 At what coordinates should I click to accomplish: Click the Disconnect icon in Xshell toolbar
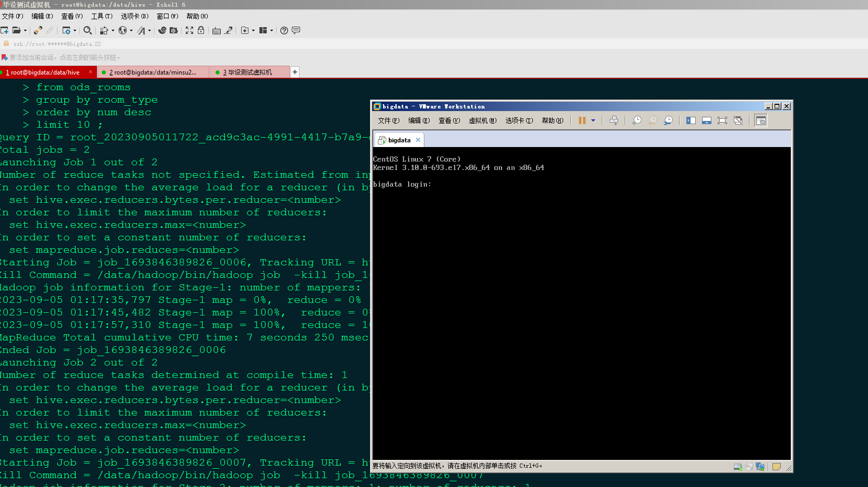pos(50,30)
